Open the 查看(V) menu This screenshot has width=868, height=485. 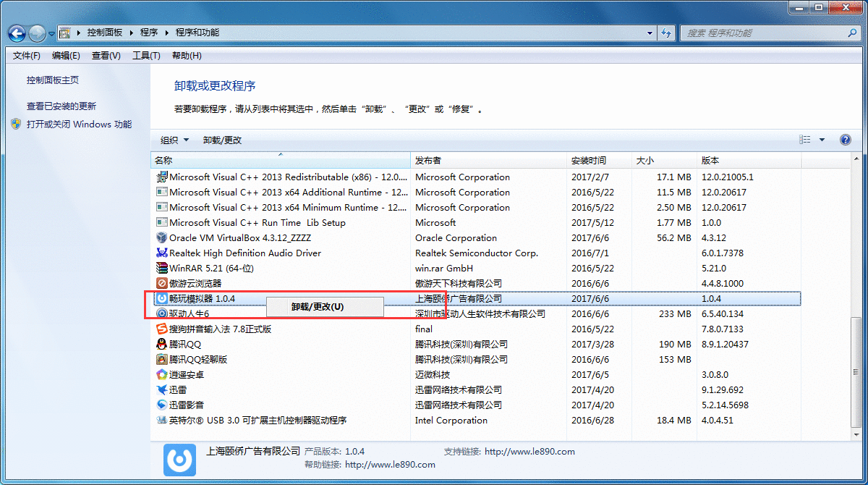click(x=106, y=56)
